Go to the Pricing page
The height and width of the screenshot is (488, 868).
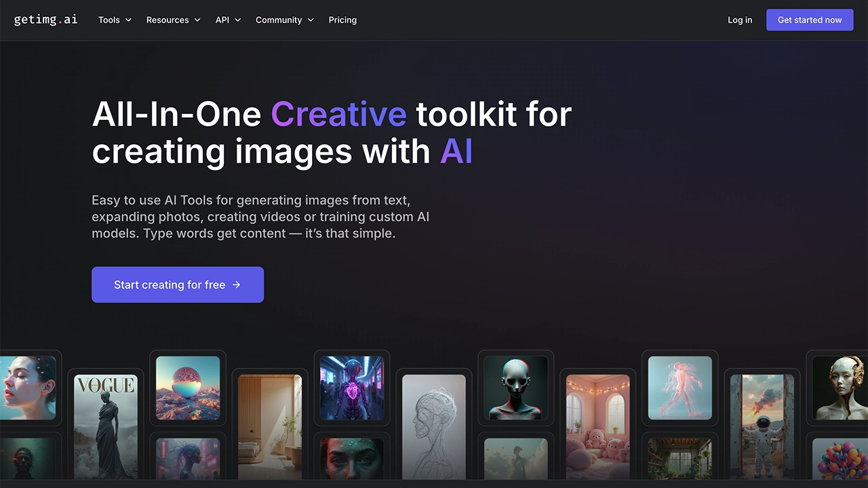point(342,20)
